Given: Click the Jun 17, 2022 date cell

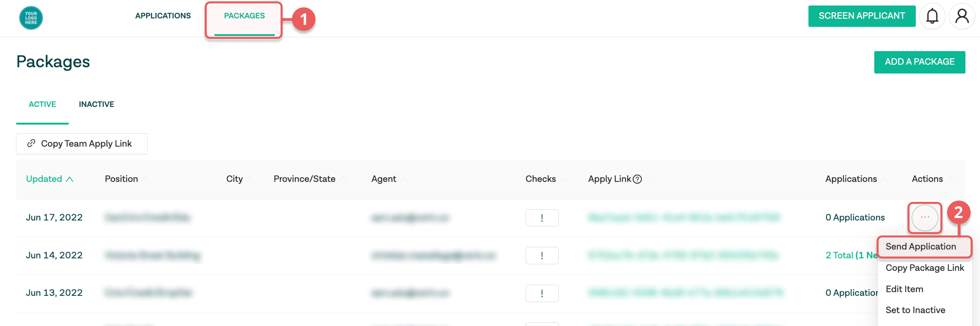Looking at the screenshot, I should click(54, 218).
